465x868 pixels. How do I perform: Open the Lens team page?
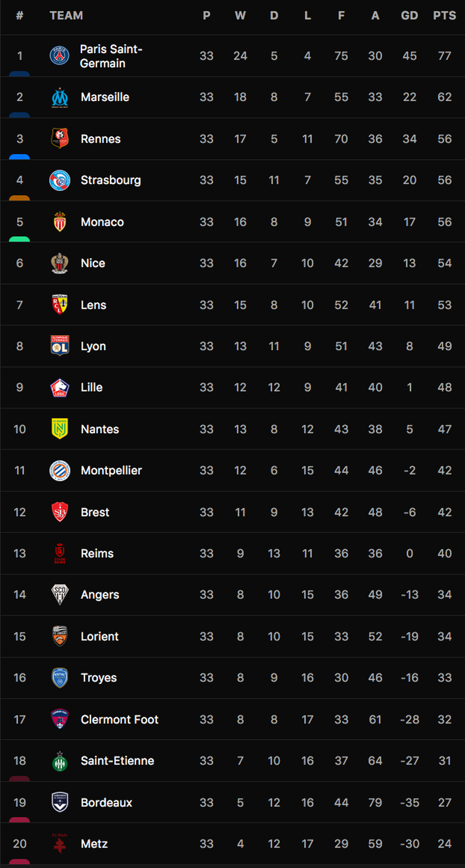point(93,305)
